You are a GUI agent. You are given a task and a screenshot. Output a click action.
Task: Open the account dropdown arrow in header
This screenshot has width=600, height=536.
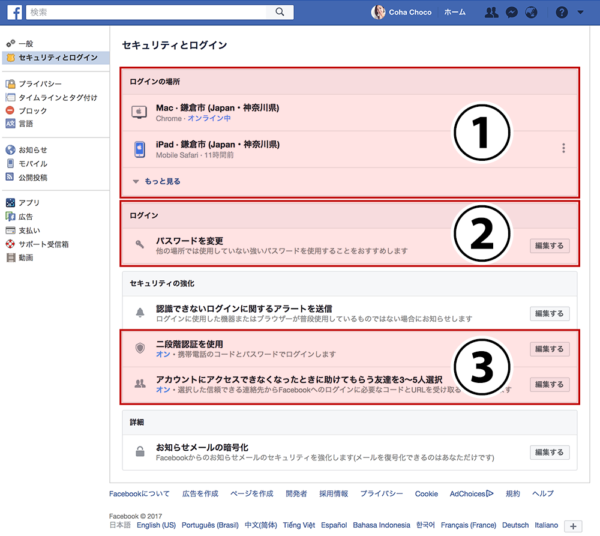[580, 12]
